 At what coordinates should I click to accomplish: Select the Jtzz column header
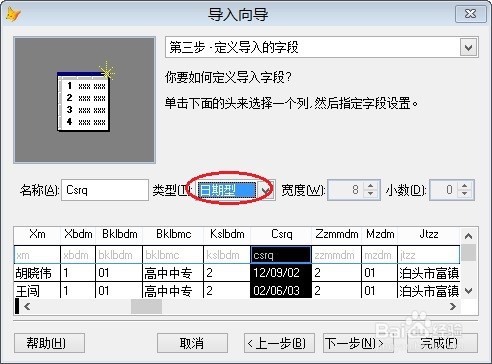(429, 234)
